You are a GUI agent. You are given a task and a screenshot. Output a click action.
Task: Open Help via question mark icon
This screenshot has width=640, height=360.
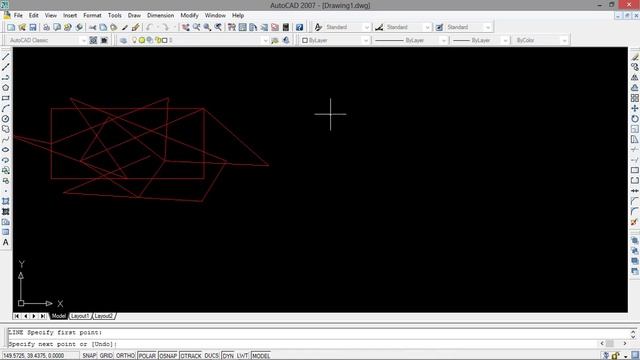(x=300, y=27)
